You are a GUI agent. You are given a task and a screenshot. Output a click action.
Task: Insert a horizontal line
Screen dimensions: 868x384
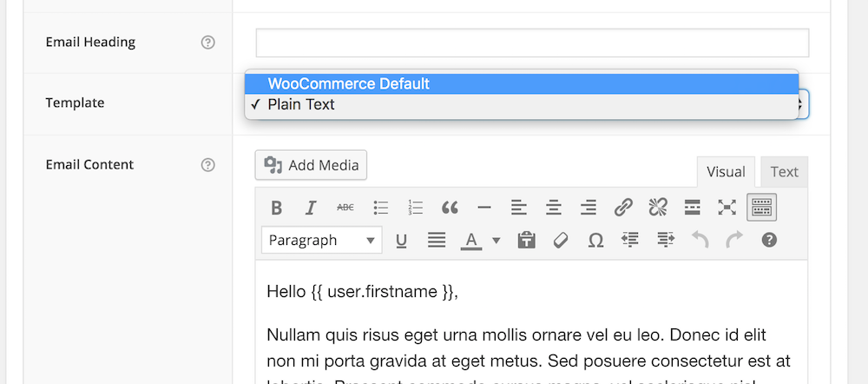[484, 208]
